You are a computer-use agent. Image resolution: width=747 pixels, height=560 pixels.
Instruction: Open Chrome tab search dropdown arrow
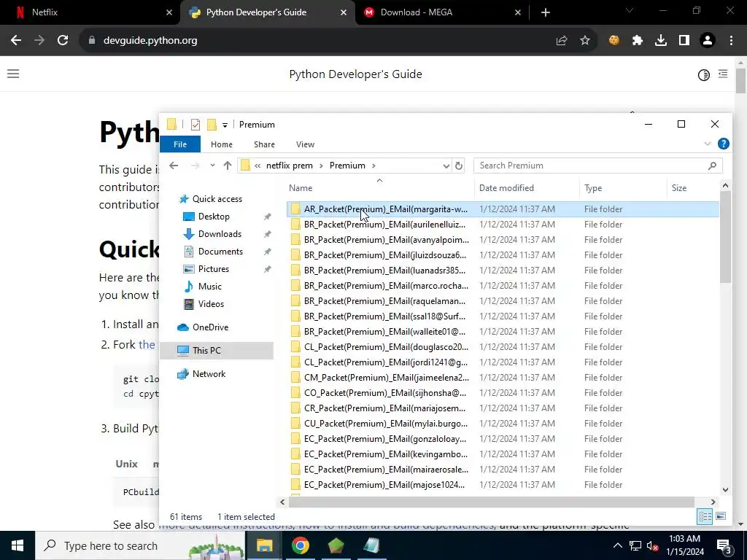[x=630, y=10]
